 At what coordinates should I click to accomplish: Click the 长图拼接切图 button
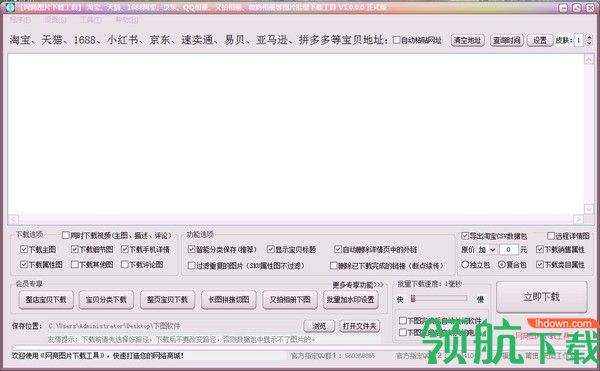pyautogui.click(x=228, y=299)
